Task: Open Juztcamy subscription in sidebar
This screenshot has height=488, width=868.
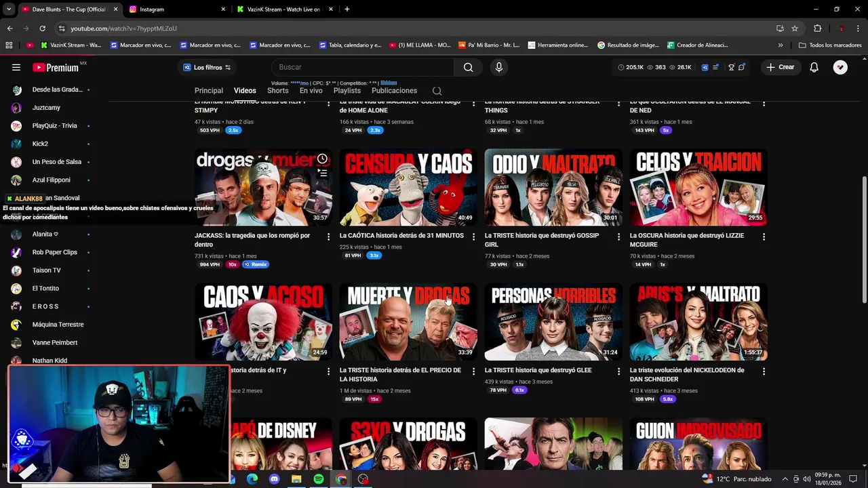Action: [46, 108]
